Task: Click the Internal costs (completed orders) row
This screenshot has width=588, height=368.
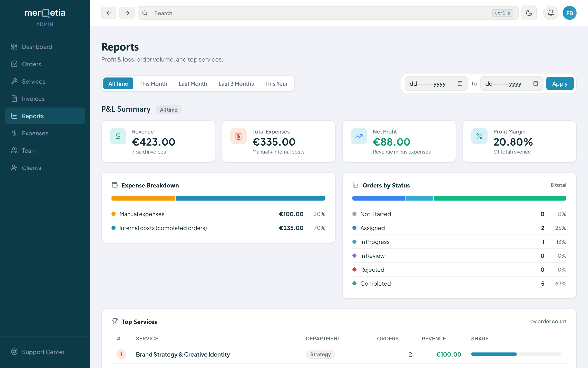Action: pos(218,228)
